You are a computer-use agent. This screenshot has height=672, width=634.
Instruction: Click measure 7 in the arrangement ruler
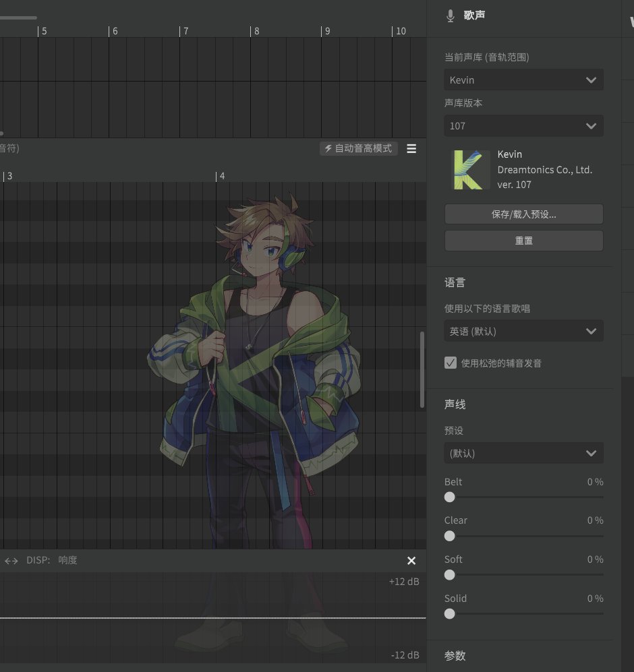[185, 31]
